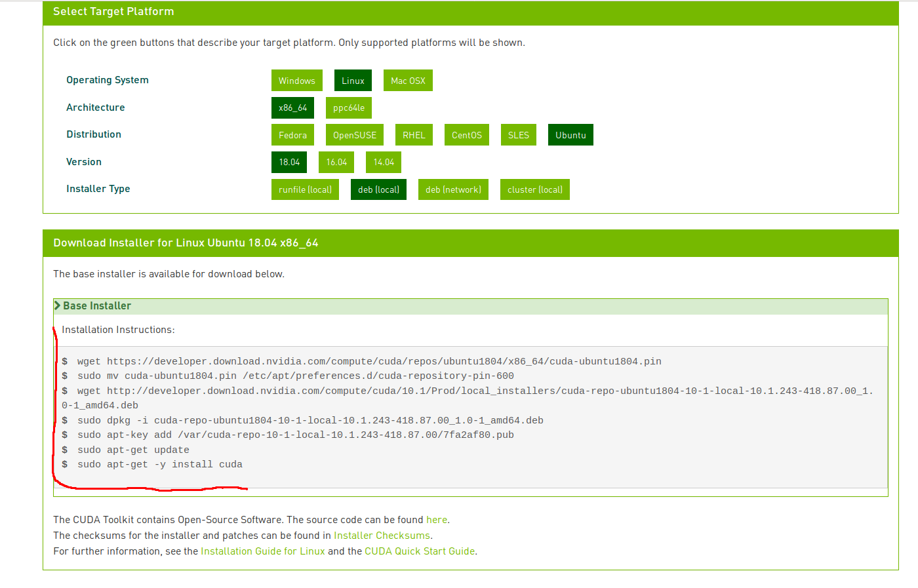Select Ubuntu distribution button

[x=570, y=135]
